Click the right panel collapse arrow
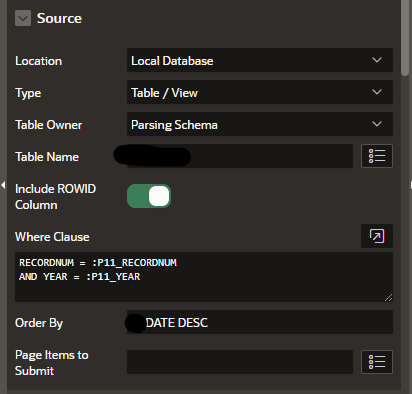This screenshot has width=412, height=394. click(411, 185)
